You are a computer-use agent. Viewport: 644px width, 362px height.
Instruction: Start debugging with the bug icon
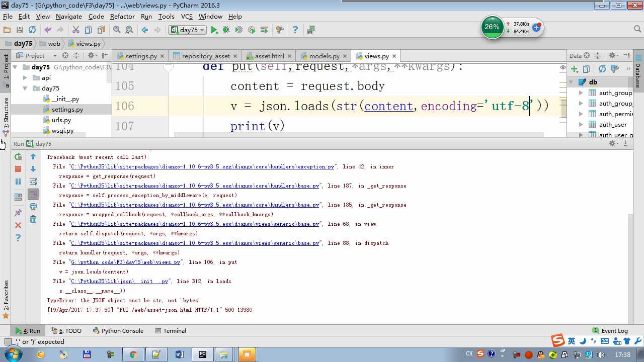point(226,30)
